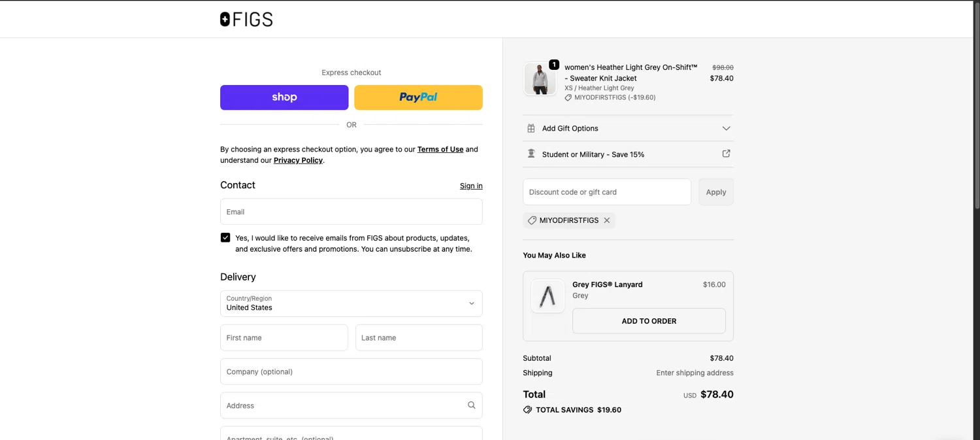980x440 pixels.
Task: Click the Sweater Knit Jacket thumbnail
Action: [x=540, y=79]
